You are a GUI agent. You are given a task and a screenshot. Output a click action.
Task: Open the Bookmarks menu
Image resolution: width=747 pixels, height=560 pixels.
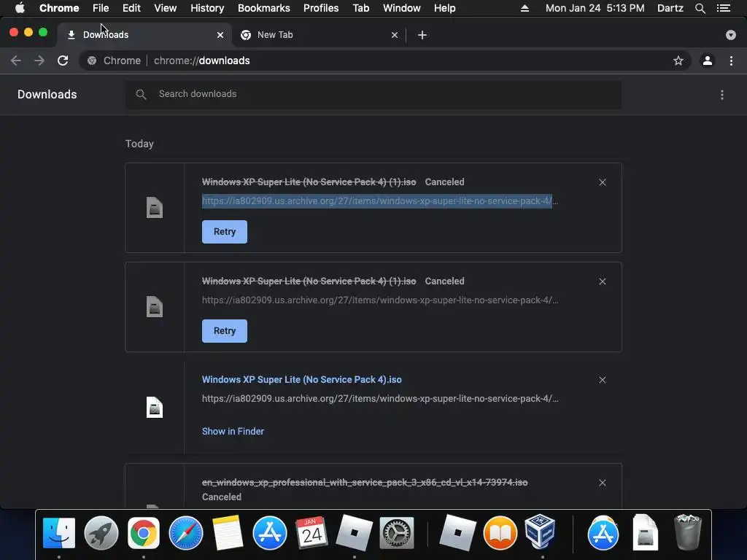pyautogui.click(x=264, y=8)
